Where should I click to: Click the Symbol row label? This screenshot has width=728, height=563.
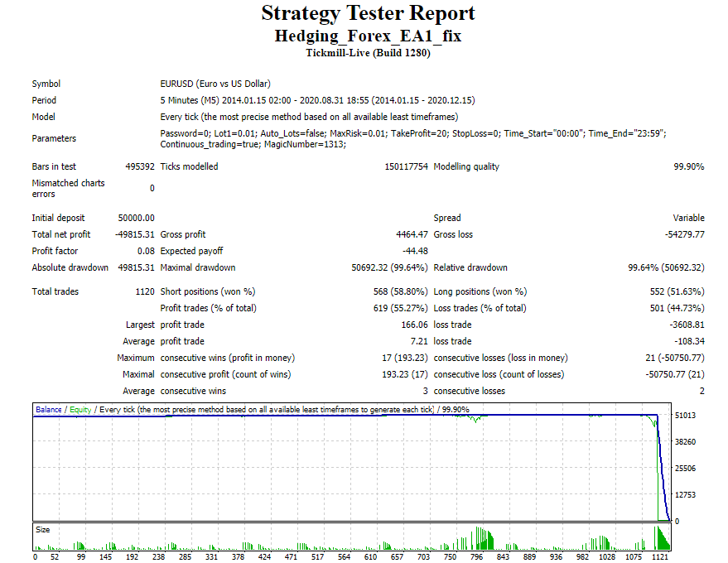pos(46,84)
